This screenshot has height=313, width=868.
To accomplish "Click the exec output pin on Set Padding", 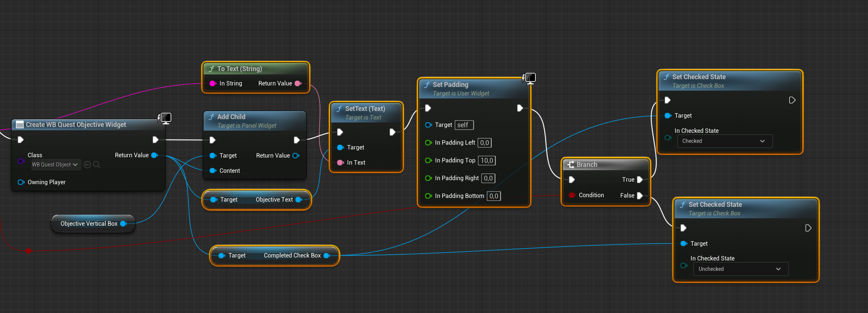I will click(520, 108).
